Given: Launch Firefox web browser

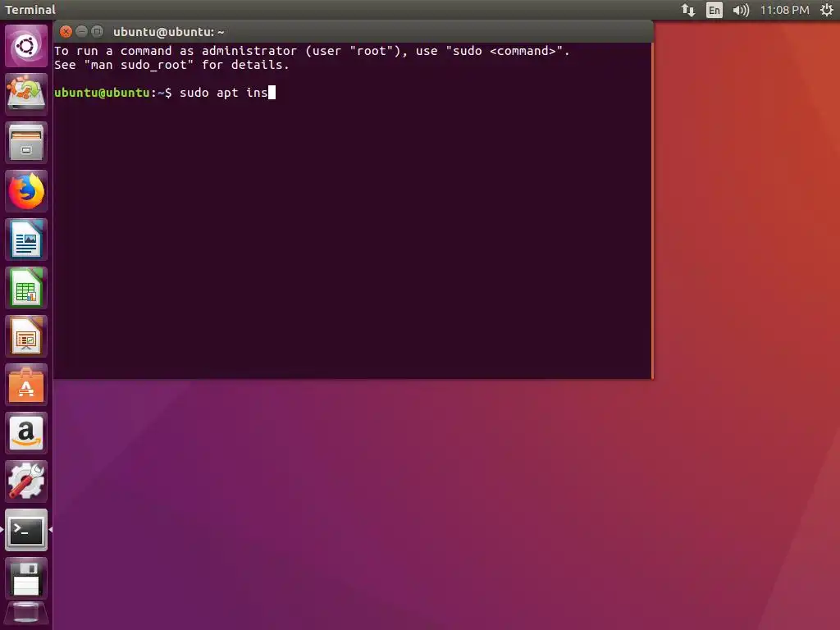Looking at the screenshot, I should coord(25,191).
